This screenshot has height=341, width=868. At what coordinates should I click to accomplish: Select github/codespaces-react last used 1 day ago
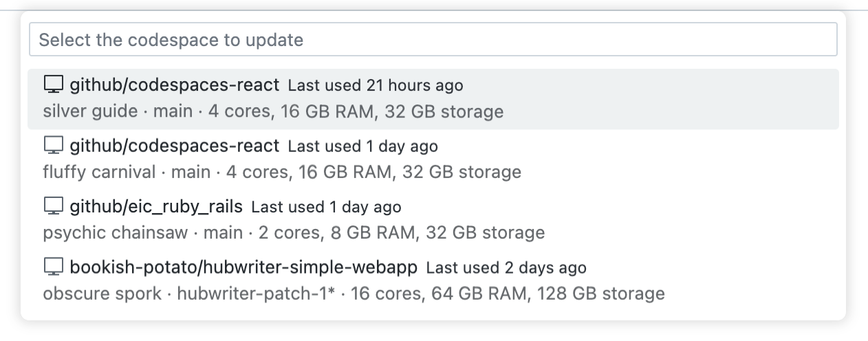point(175,146)
